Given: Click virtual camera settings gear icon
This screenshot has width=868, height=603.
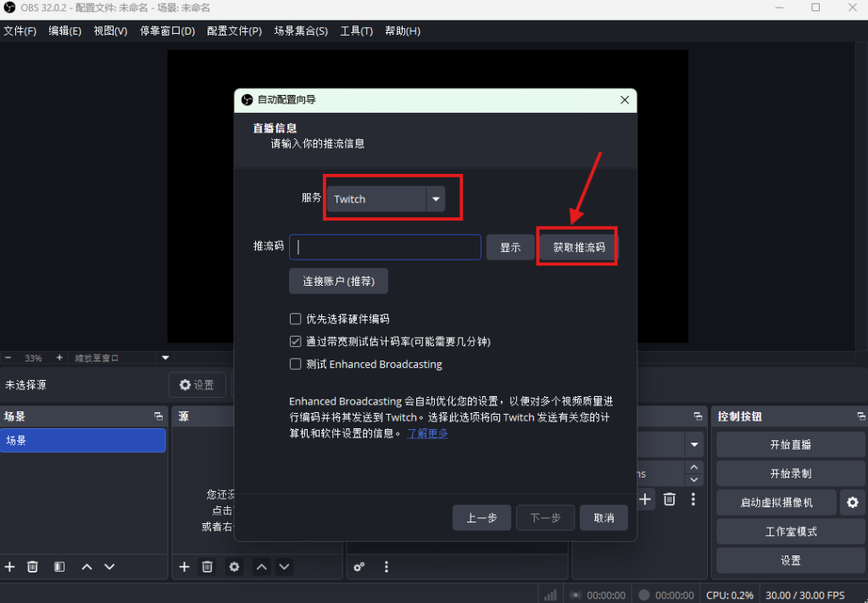Looking at the screenshot, I should point(852,503).
